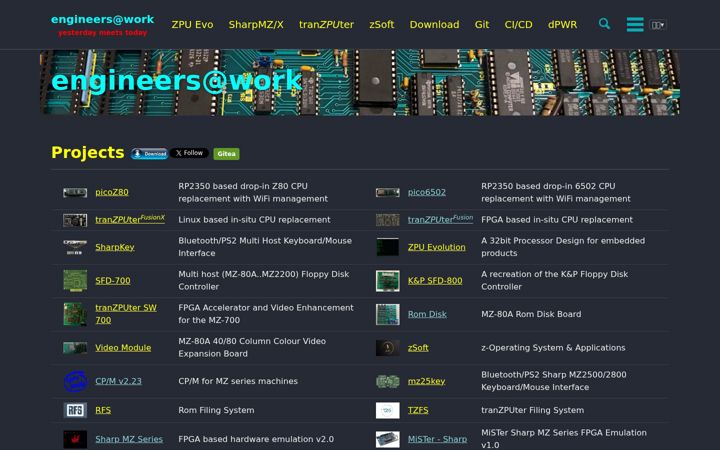The width and height of the screenshot is (720, 450).
Task: Click the RFS logo icon
Action: (x=75, y=410)
